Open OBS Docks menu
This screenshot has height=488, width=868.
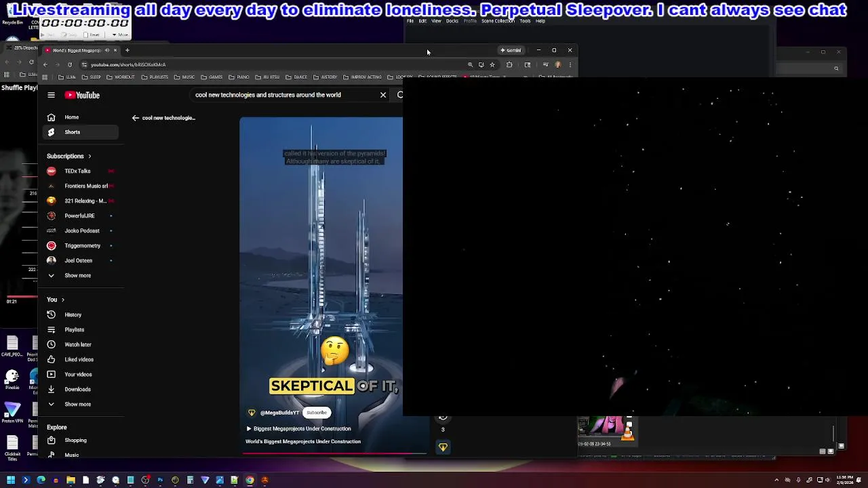point(452,21)
